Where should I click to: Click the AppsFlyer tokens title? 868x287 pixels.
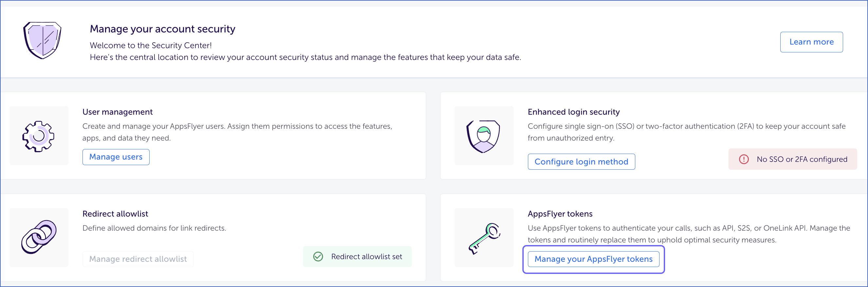coord(560,214)
